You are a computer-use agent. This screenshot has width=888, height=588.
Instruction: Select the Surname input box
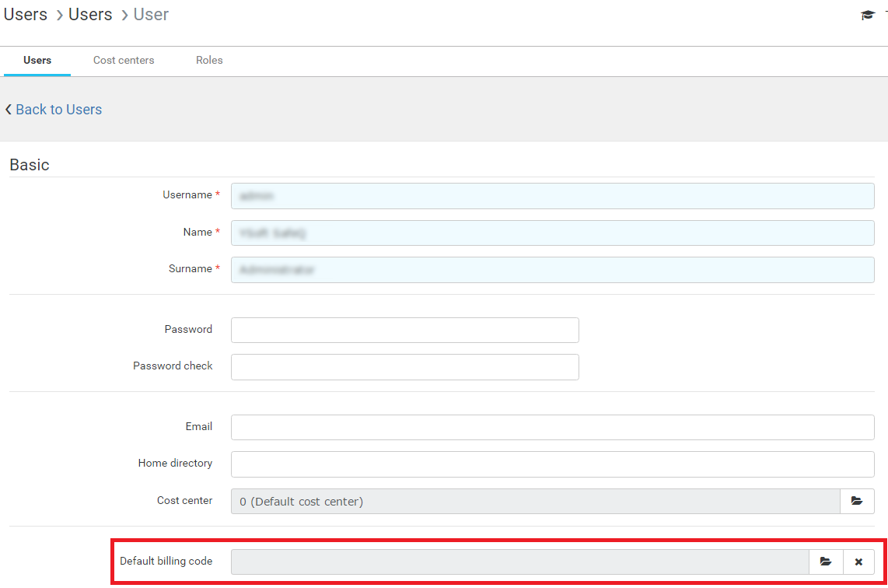pyautogui.click(x=552, y=270)
